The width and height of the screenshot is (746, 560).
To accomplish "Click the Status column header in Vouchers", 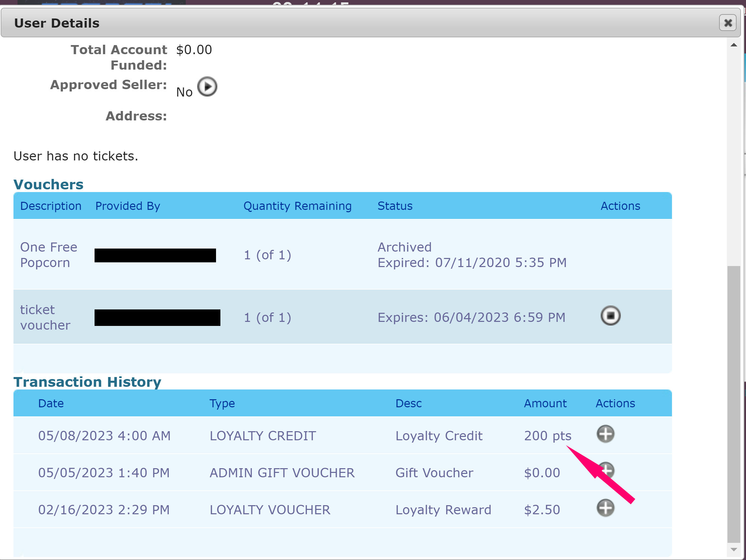I will [395, 206].
